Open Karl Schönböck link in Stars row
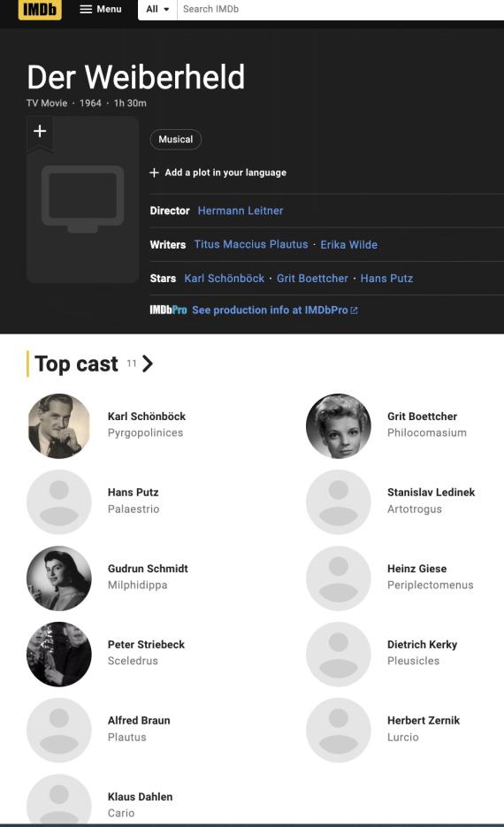 pos(224,278)
